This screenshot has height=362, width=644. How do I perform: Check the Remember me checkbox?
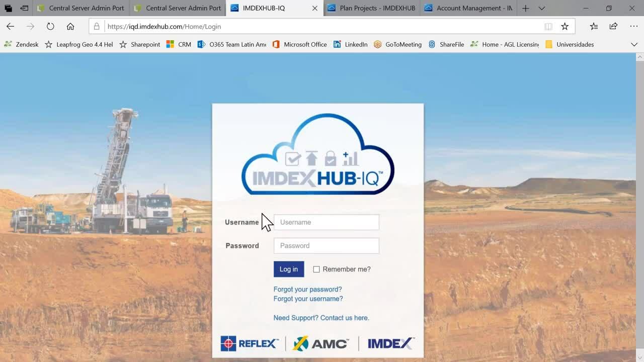click(316, 269)
